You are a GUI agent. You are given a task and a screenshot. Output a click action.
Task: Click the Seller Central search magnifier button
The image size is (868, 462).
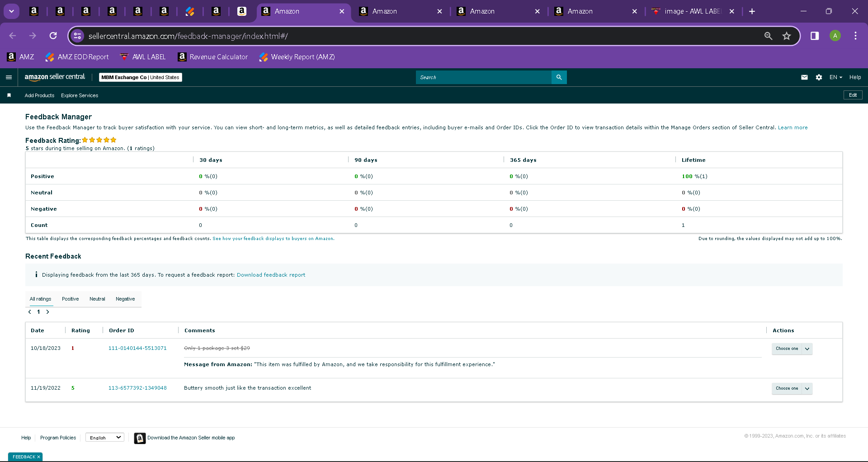559,77
